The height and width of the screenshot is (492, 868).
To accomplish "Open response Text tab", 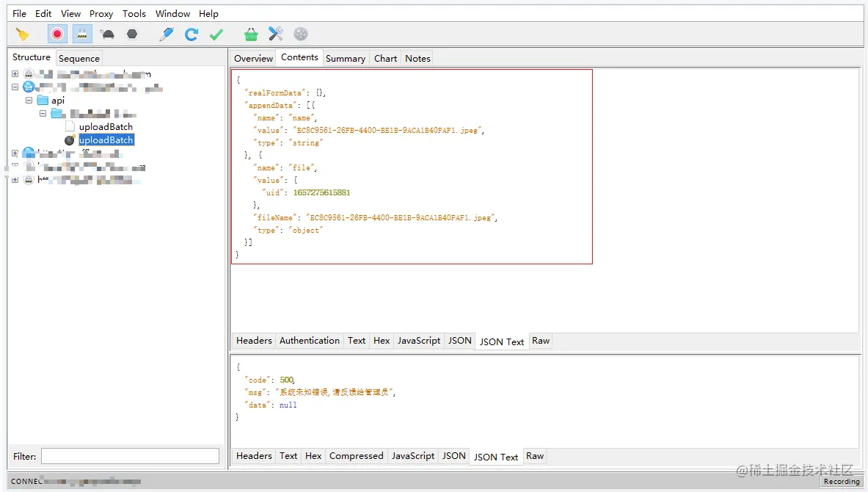I will pos(288,456).
